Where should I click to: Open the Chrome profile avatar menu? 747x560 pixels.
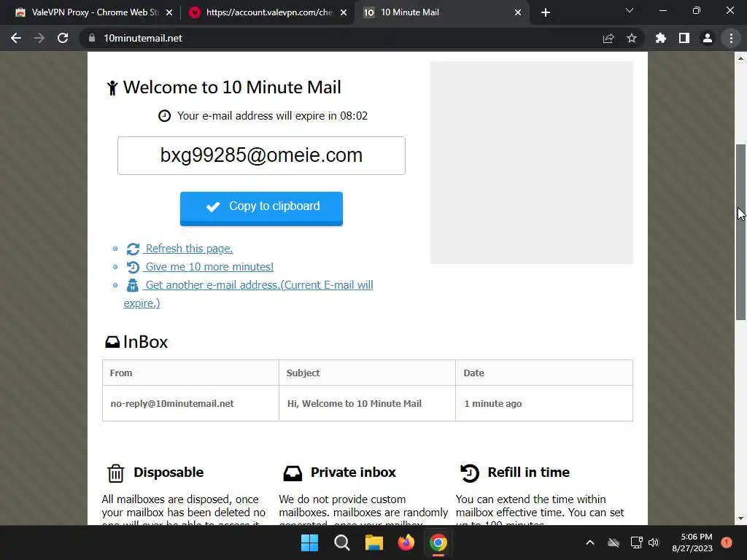coord(708,38)
